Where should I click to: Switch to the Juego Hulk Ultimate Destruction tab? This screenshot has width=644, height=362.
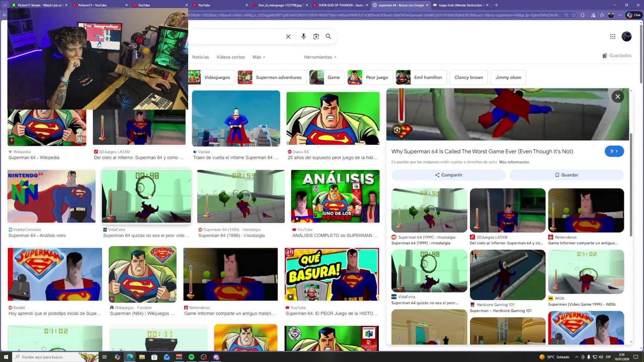tap(460, 5)
